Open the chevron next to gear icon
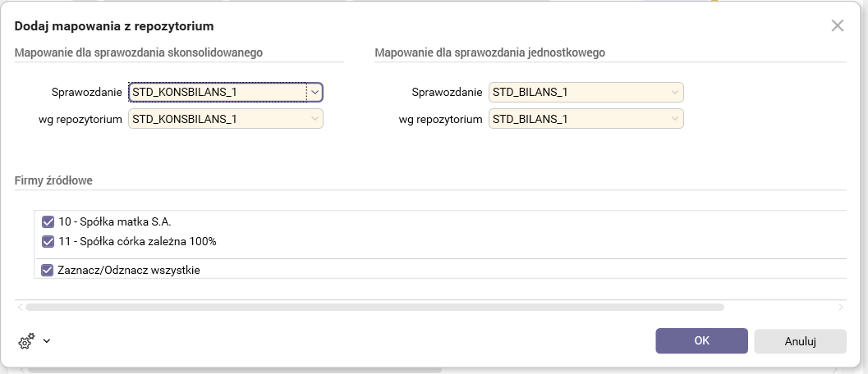 (46, 340)
